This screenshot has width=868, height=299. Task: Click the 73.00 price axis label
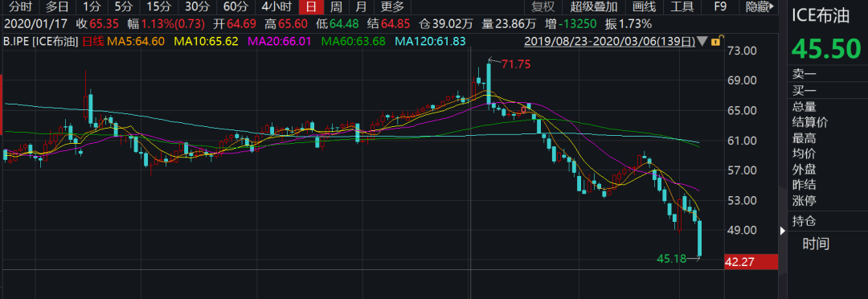pyautogui.click(x=742, y=51)
